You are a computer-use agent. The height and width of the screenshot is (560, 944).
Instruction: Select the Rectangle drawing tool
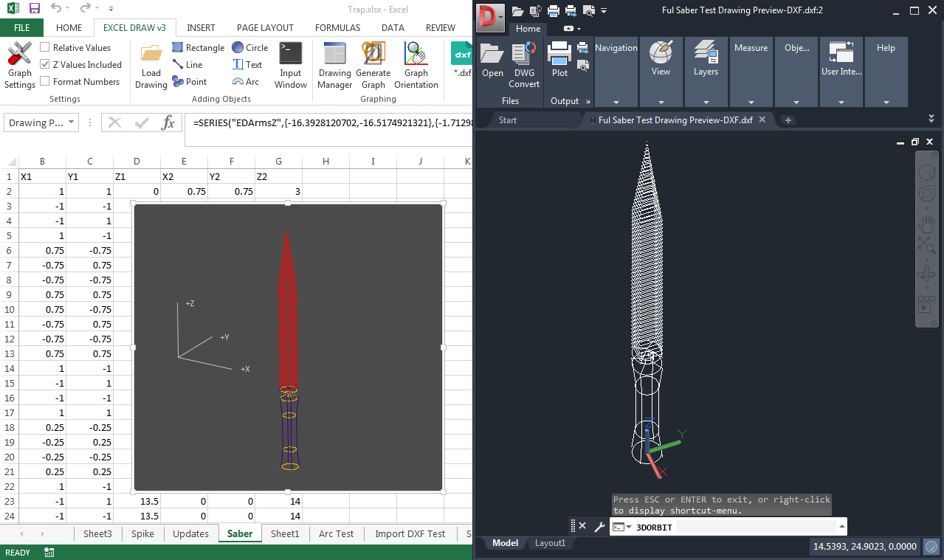click(198, 47)
